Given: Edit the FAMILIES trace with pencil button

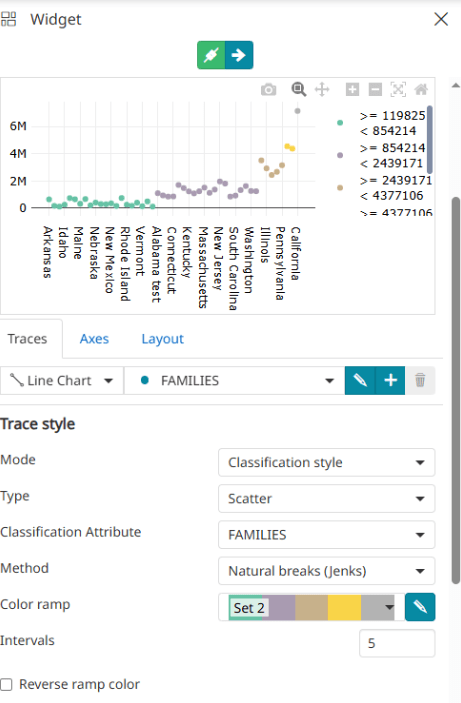Looking at the screenshot, I should click(360, 381).
